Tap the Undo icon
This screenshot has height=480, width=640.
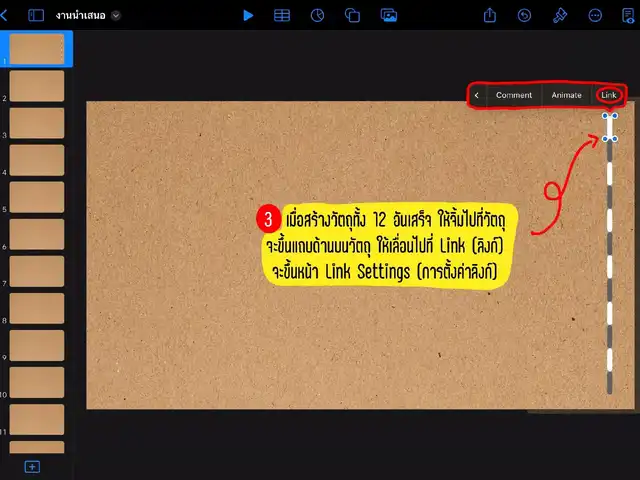tap(524, 15)
